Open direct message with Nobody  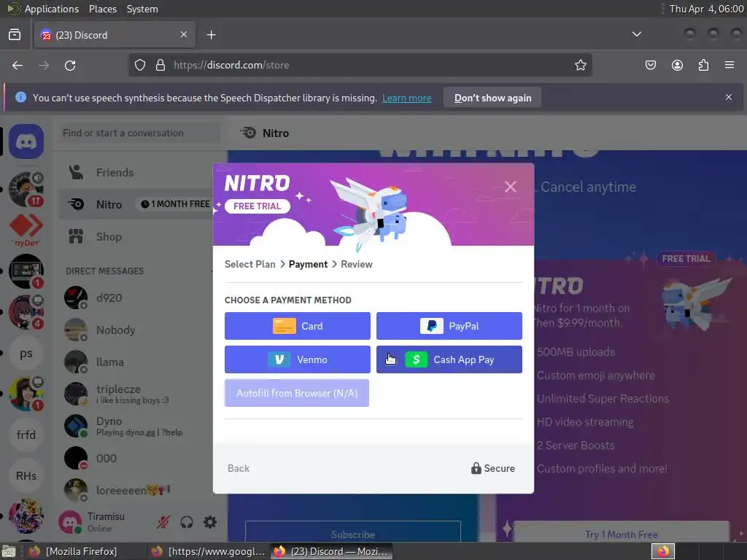coord(136,330)
